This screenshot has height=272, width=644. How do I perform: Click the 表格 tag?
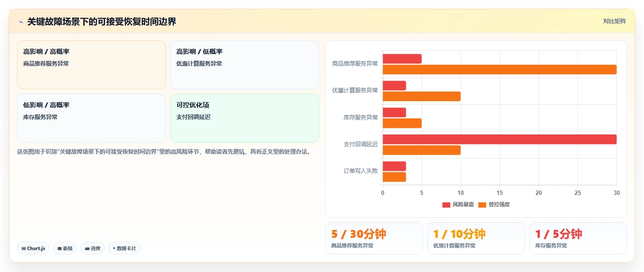[65, 248]
